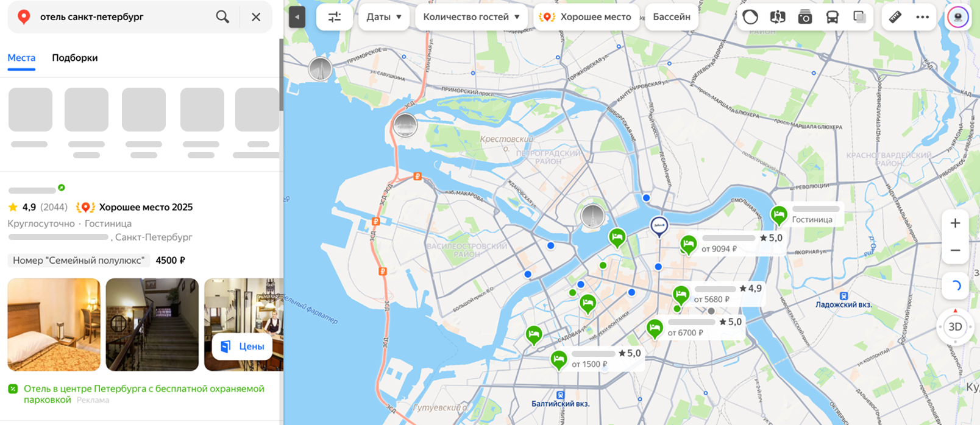Screen dimensions: 980x425
Task: Open the user profile avatar
Action: coord(958,17)
